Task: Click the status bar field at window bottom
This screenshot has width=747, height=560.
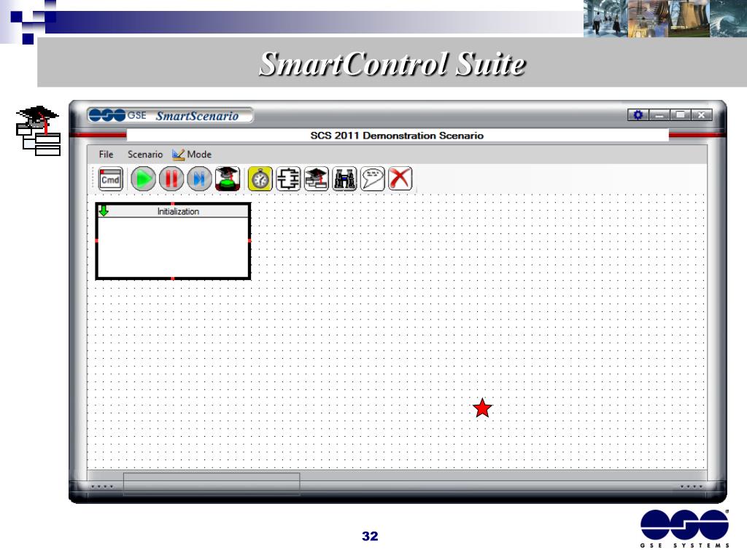Action: 212,484
